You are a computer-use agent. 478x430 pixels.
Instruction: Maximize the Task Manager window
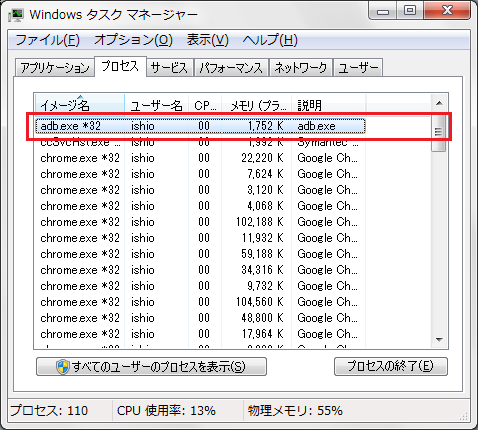click(x=410, y=11)
